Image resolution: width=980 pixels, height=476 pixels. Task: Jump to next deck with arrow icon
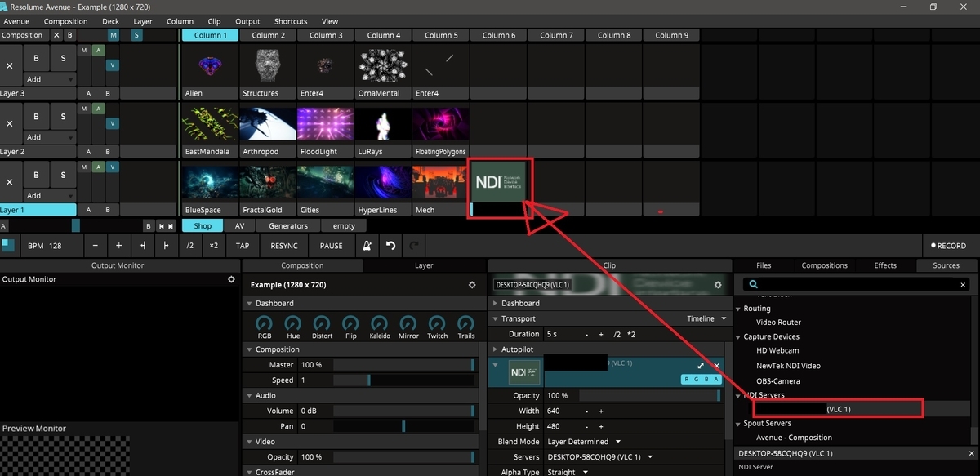(171, 226)
